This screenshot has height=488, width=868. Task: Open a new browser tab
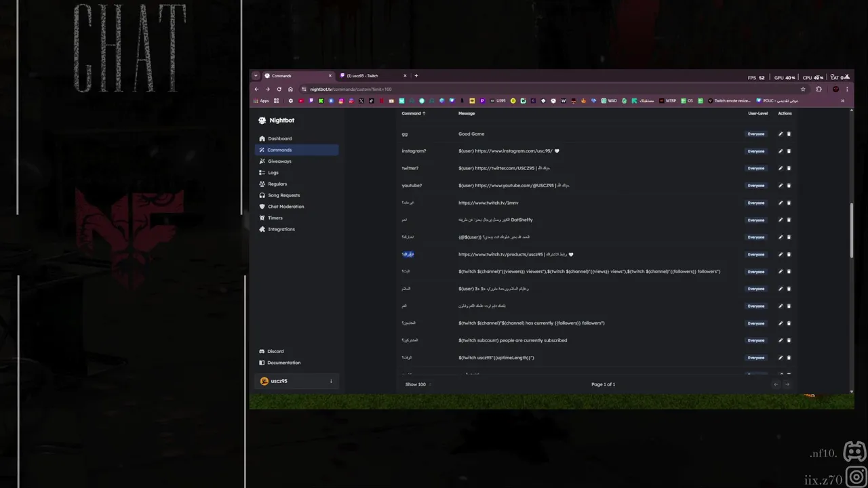pyautogui.click(x=416, y=76)
